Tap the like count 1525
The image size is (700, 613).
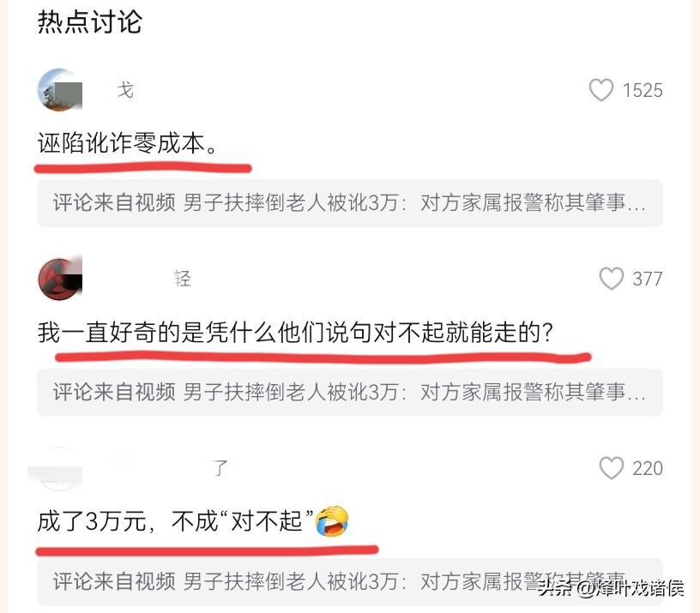pos(643,91)
